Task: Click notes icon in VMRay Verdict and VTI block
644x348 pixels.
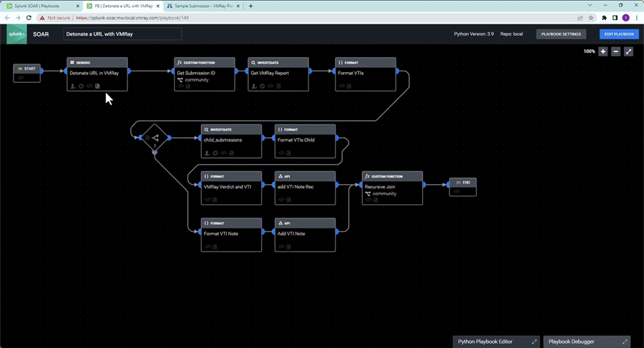Action: click(x=215, y=200)
